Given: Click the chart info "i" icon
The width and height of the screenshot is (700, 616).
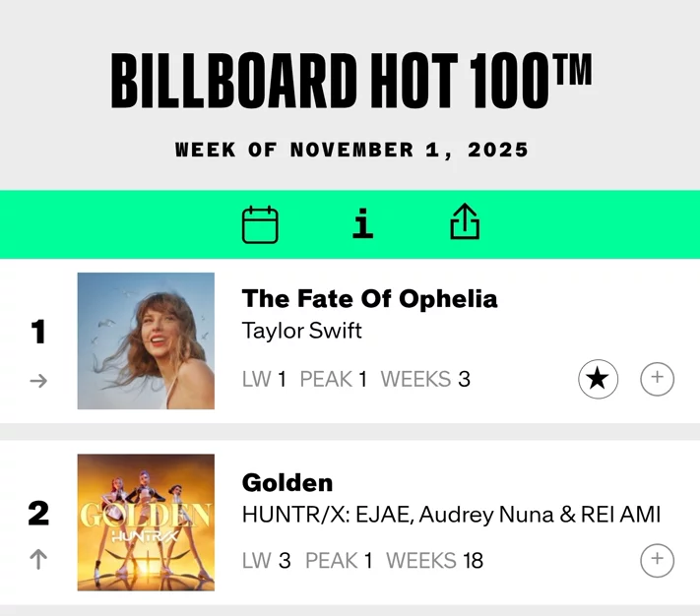Looking at the screenshot, I should (x=362, y=223).
